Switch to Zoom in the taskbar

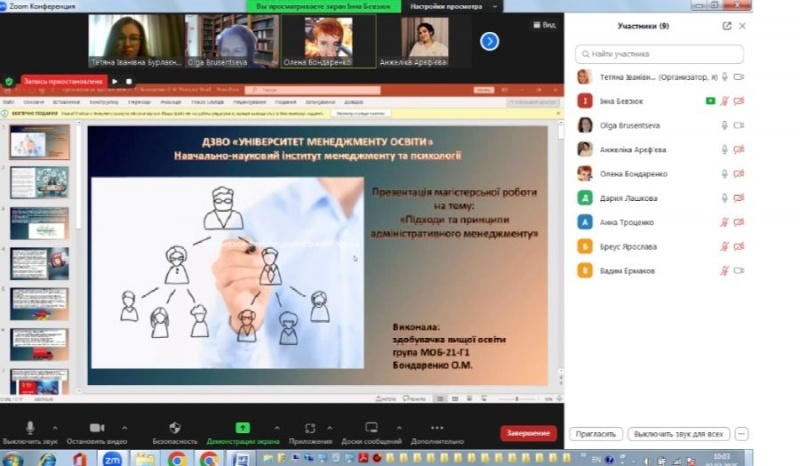112,459
